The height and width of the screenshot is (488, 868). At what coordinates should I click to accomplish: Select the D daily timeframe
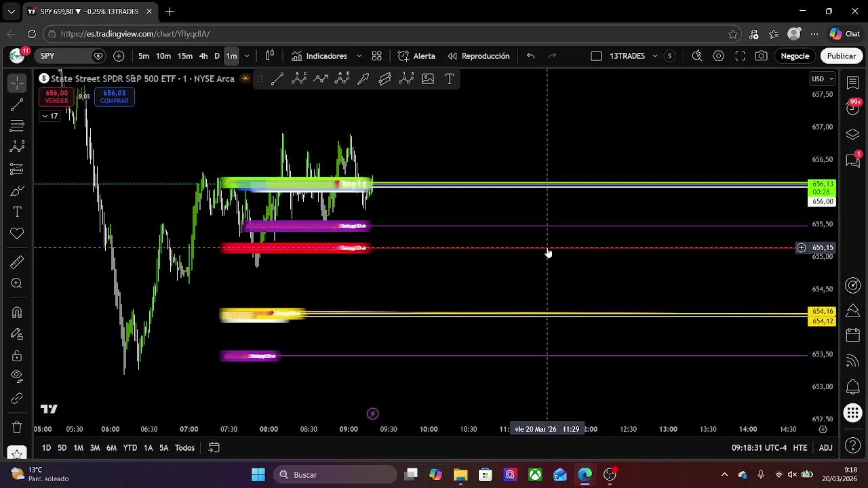tap(217, 56)
